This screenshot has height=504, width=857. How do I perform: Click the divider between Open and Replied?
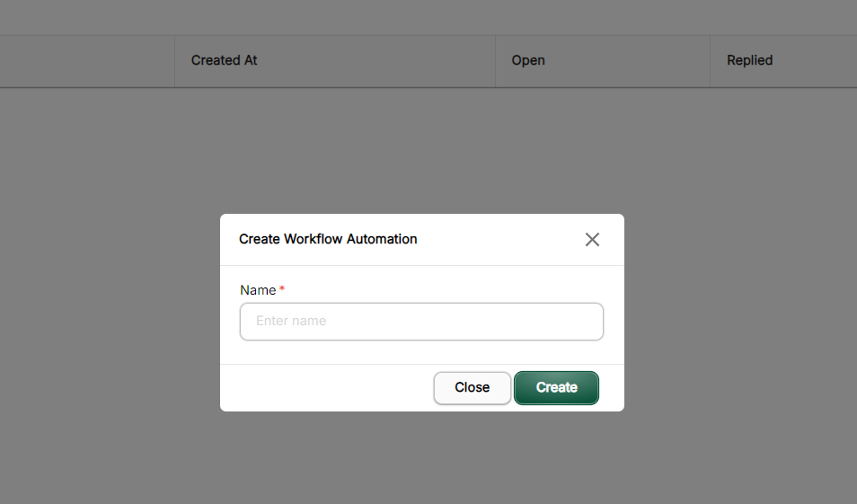tap(710, 60)
